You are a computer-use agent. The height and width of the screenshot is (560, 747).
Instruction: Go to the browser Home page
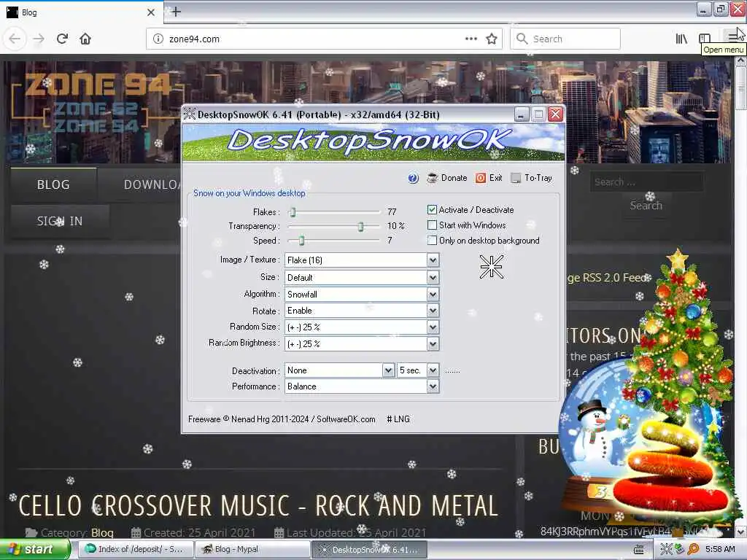[x=85, y=39]
